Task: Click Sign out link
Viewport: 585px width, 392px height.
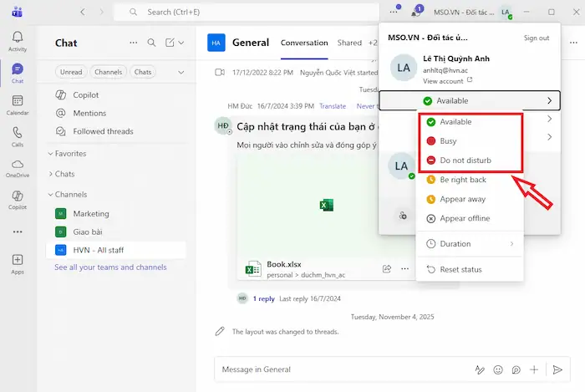Action: [x=537, y=38]
